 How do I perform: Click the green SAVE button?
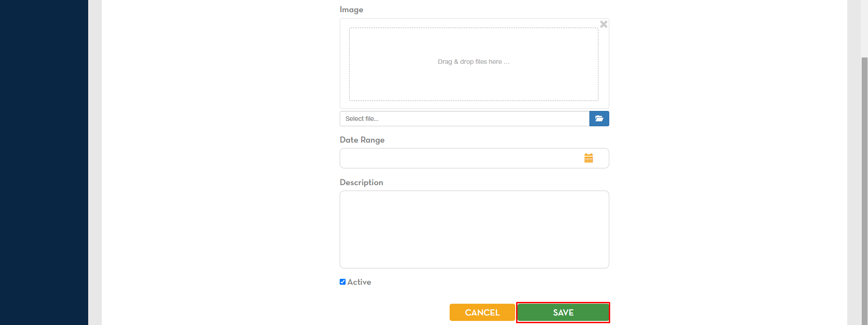tap(563, 312)
